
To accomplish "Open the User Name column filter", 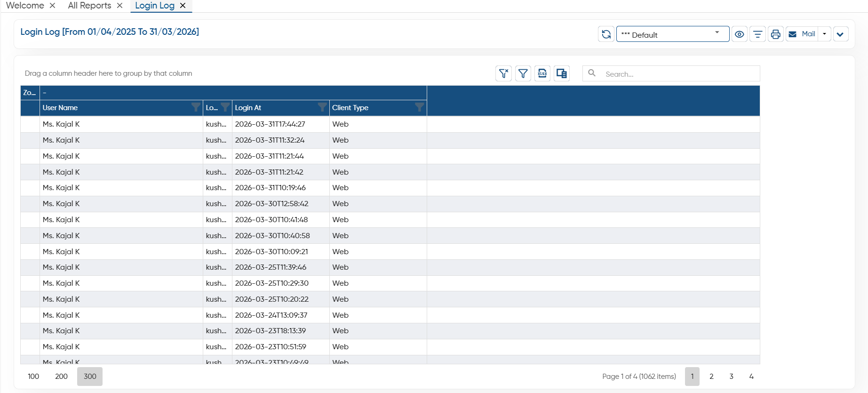I will coord(196,107).
